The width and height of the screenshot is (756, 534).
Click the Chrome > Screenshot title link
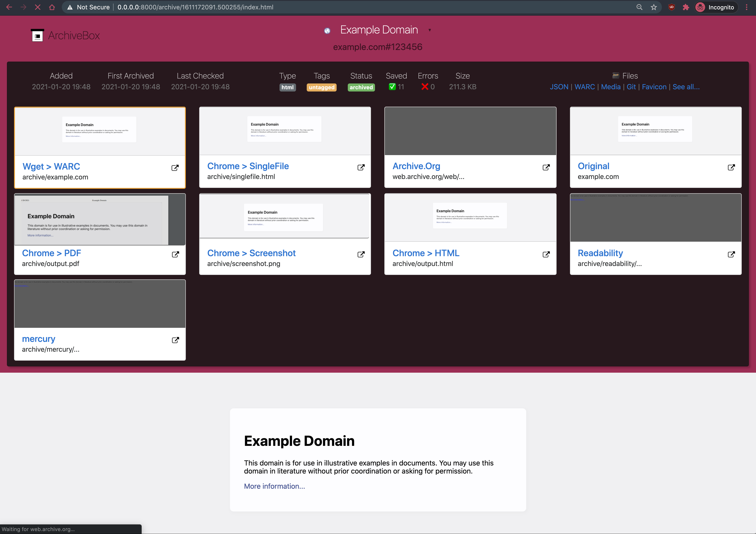(251, 253)
